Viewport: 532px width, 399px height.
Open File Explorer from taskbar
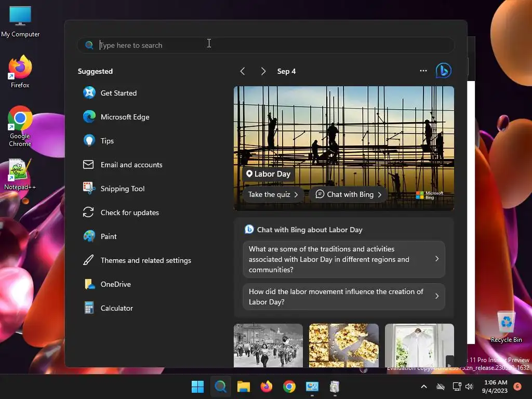[x=243, y=387]
